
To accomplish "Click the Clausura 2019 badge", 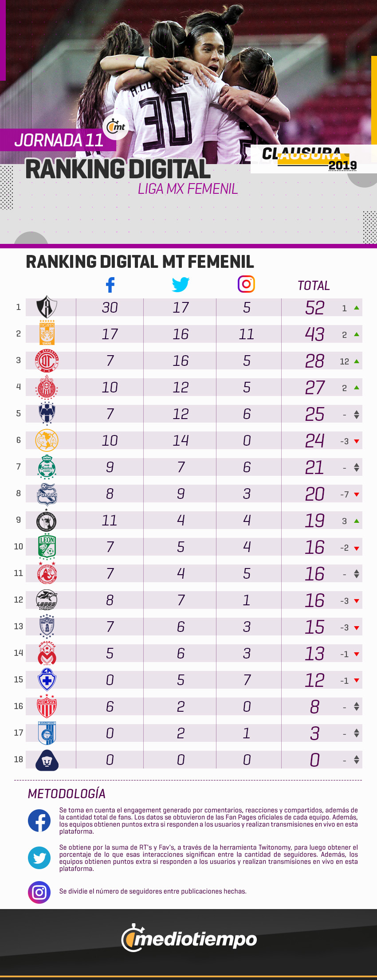I will click(x=310, y=159).
